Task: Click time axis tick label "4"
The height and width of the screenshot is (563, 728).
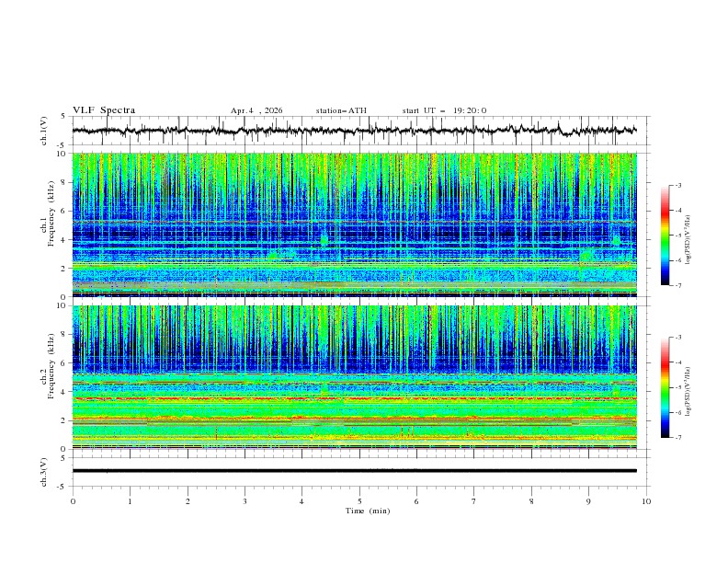Action: point(301,501)
